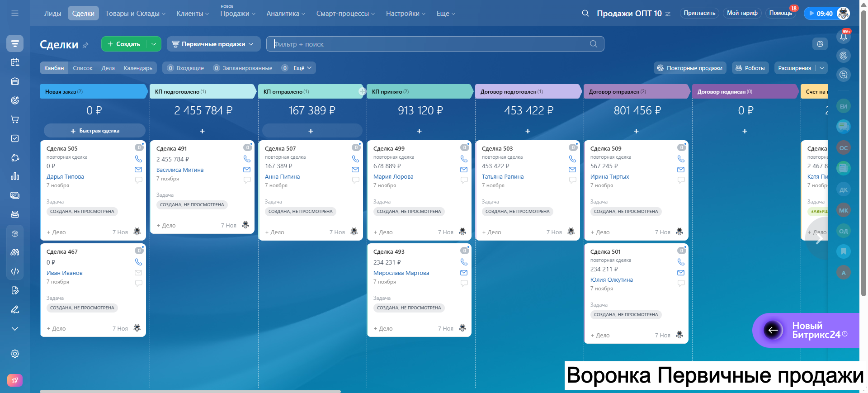868x393 pixels.
Task: Open the bar chart icon in left sidebar
Action: [x=15, y=176]
